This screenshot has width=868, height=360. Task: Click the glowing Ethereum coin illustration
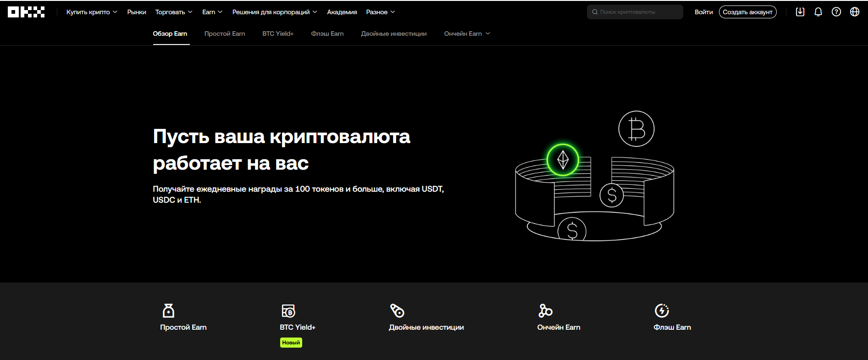(563, 160)
